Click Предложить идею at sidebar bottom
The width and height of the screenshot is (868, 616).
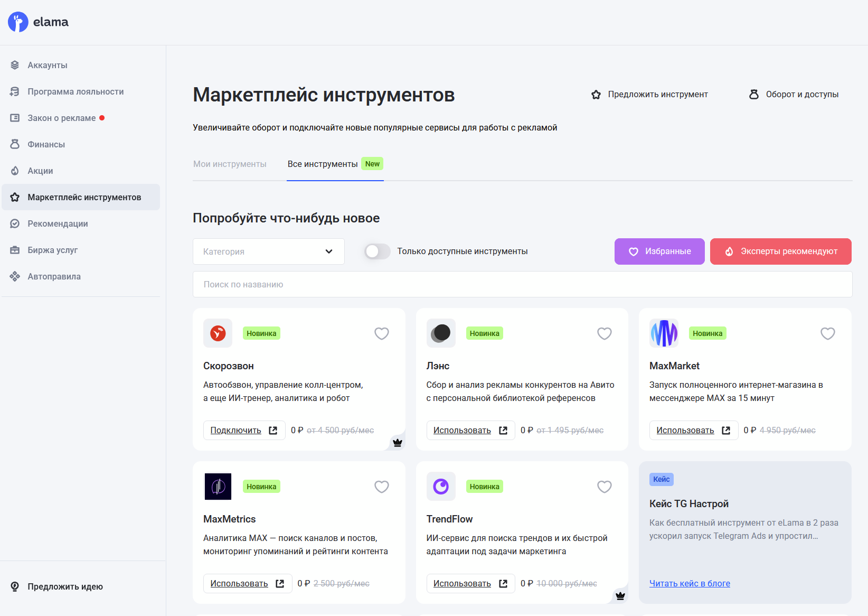(x=56, y=586)
